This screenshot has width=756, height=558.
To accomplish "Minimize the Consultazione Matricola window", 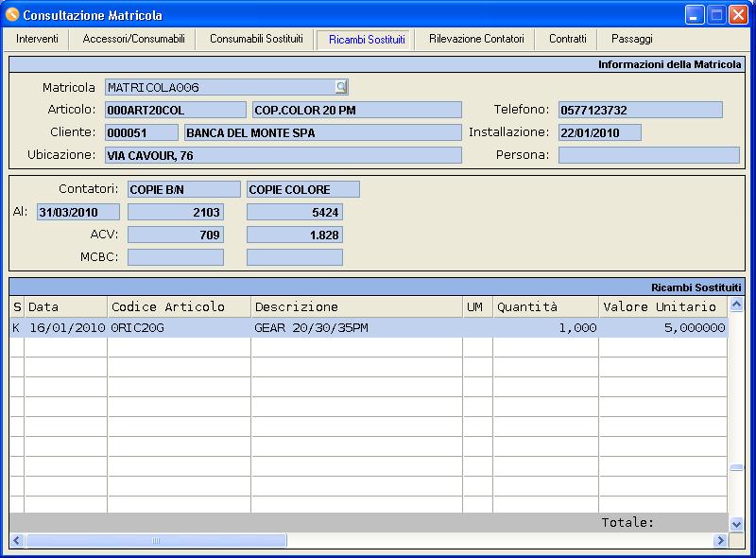I will (x=695, y=15).
